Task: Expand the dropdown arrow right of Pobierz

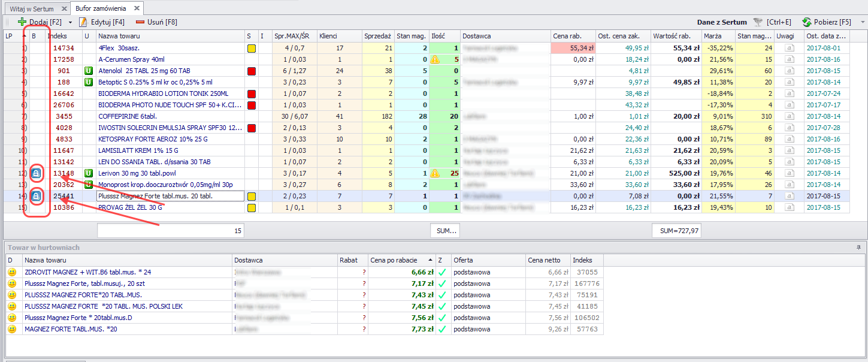Action: pos(862,22)
